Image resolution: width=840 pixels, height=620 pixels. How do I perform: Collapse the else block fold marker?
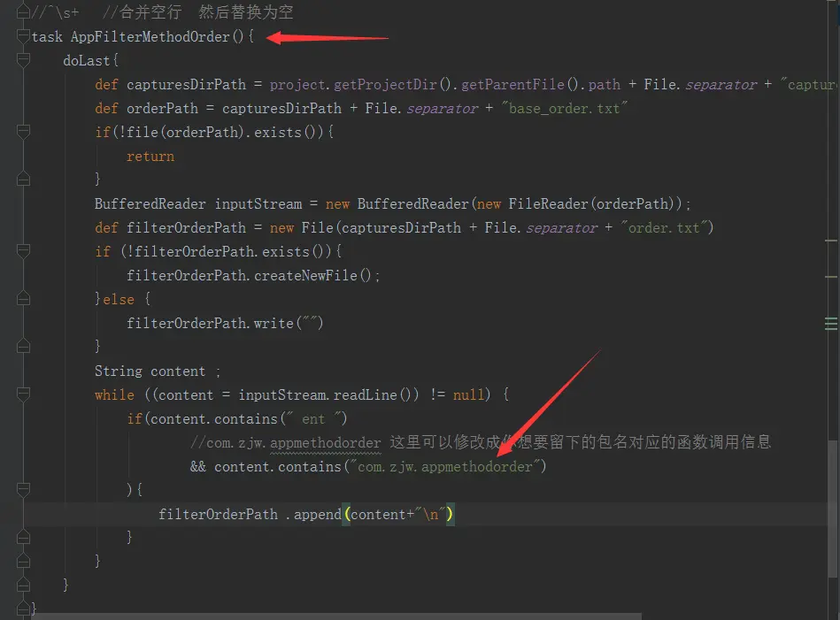23,299
